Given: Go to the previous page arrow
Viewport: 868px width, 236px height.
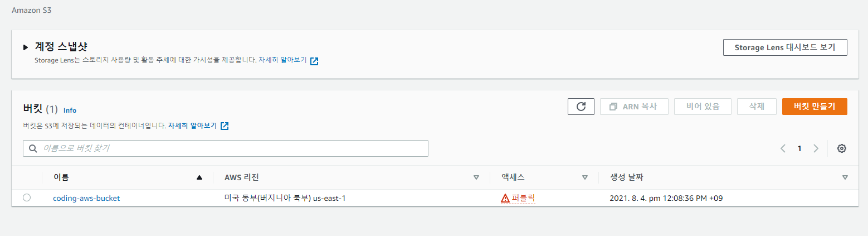Looking at the screenshot, I should pyautogui.click(x=783, y=148).
